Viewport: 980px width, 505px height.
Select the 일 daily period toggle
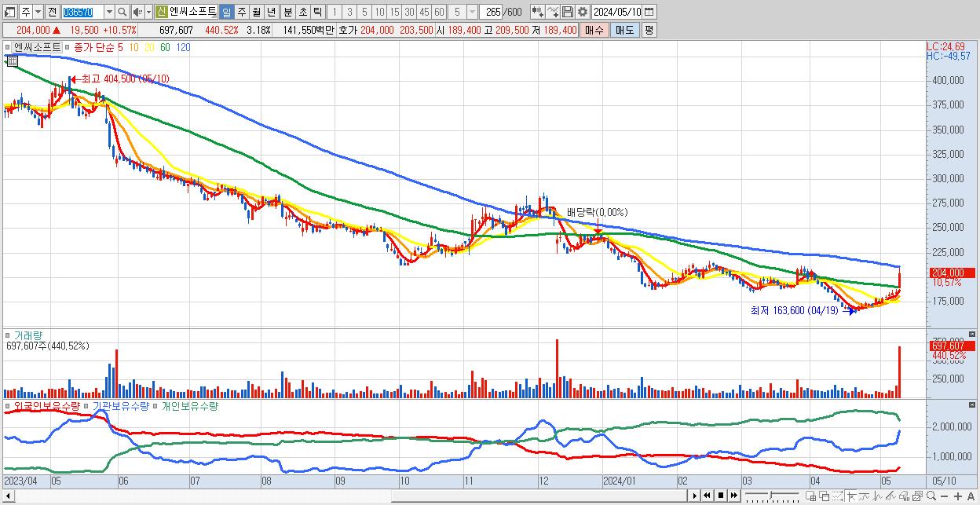tap(226, 12)
